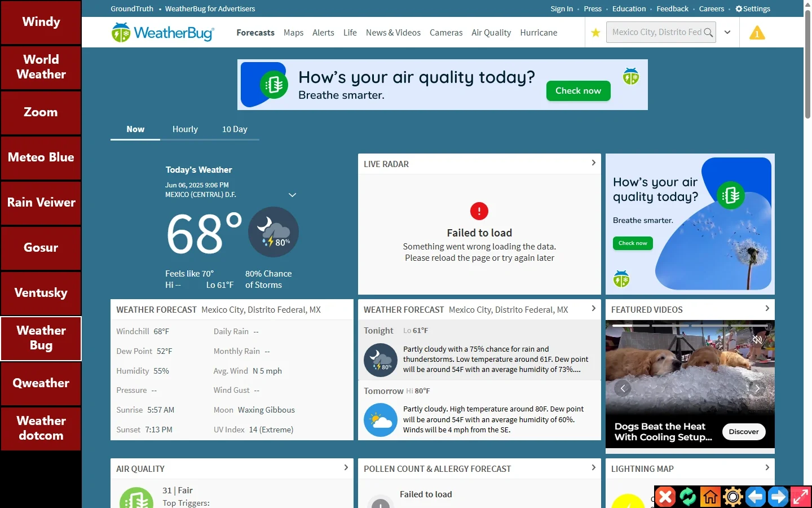Open the Alerts menu
Screen dimensions: 812x508
[323, 33]
